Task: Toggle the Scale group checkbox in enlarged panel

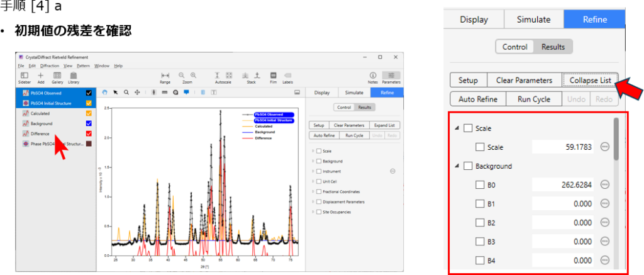Action: (468, 128)
